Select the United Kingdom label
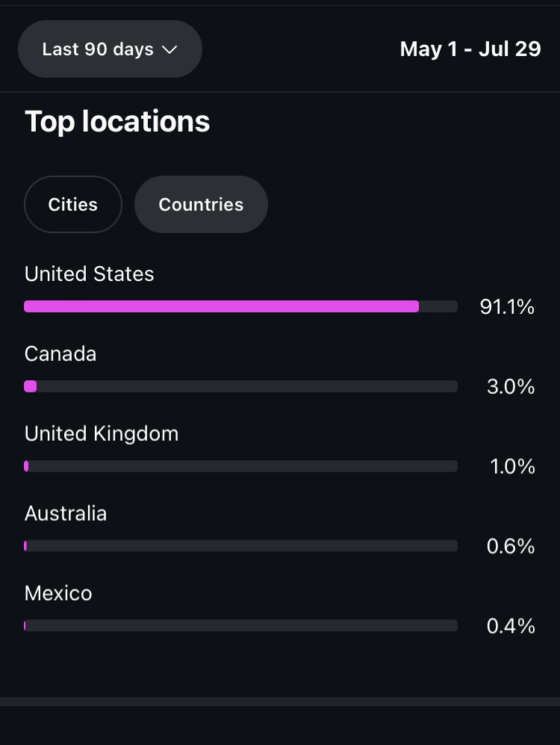The height and width of the screenshot is (745, 560). pyautogui.click(x=102, y=434)
